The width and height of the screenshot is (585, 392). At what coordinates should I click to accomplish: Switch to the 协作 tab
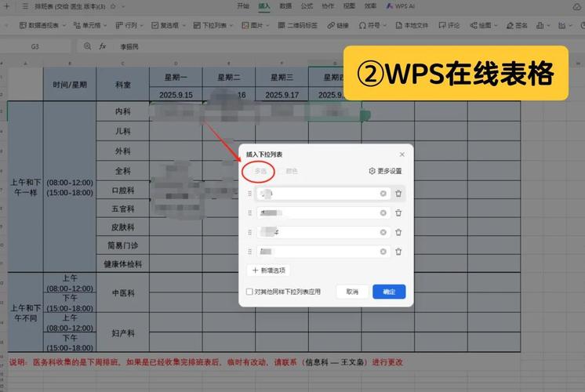coord(328,6)
